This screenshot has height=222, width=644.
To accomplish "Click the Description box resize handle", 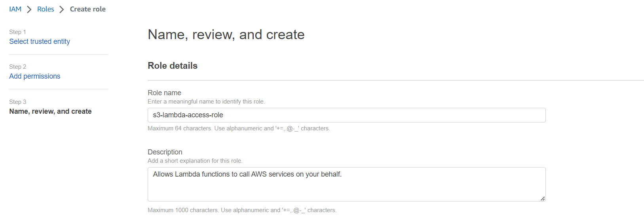I will tap(543, 198).
